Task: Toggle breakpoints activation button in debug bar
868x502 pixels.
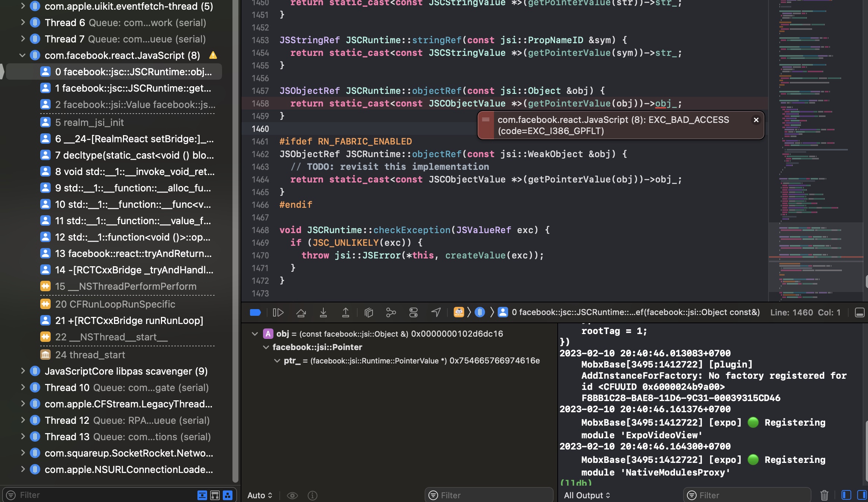Action: (255, 312)
